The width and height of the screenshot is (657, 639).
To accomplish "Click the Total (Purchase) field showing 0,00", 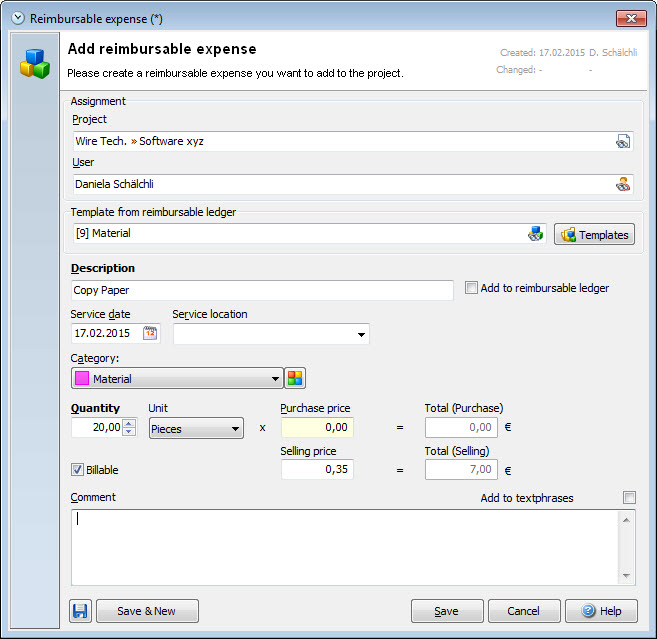I will [x=461, y=428].
